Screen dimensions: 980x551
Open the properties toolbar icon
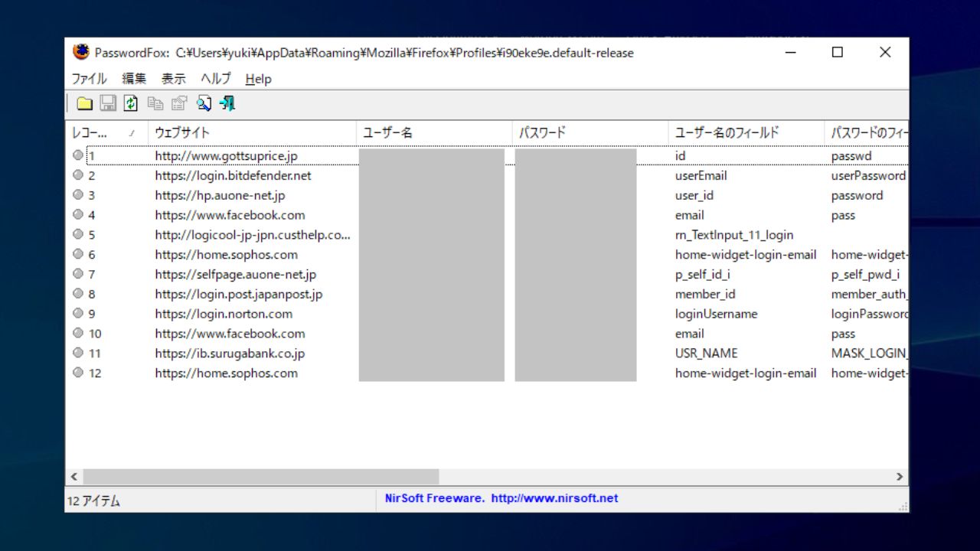tap(179, 103)
